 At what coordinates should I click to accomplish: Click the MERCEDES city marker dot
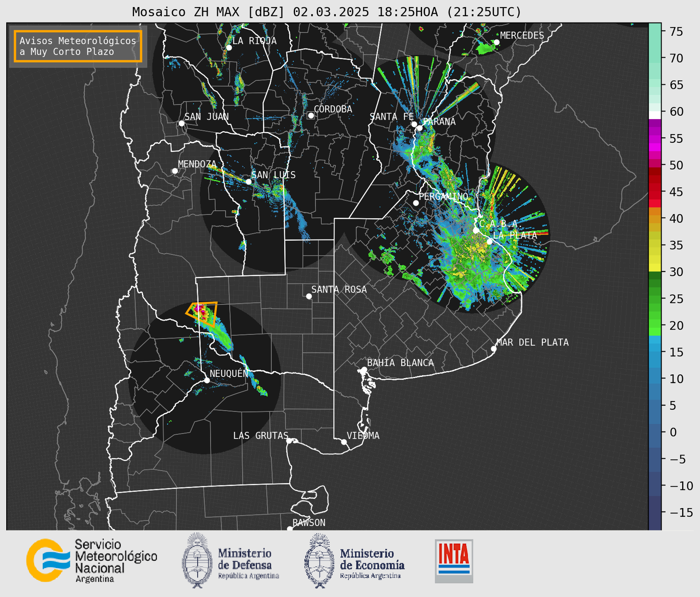click(497, 42)
